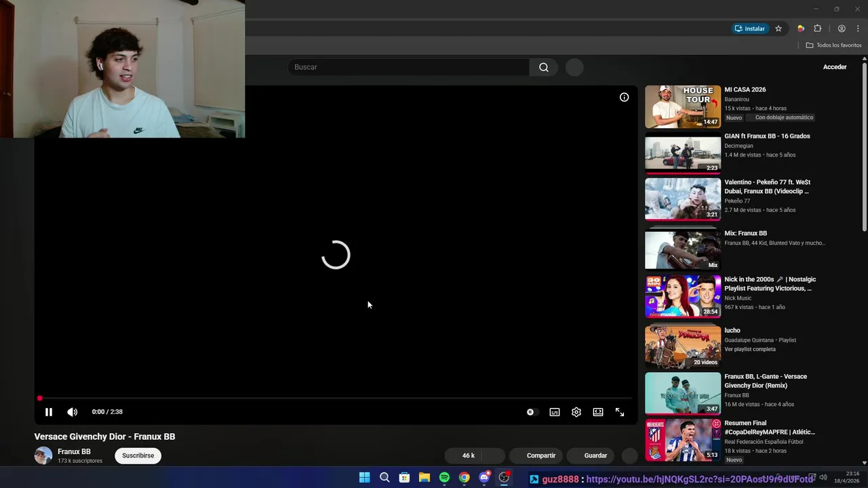Click the Instalar app button
The width and height of the screenshot is (868, 488).
pos(749,28)
